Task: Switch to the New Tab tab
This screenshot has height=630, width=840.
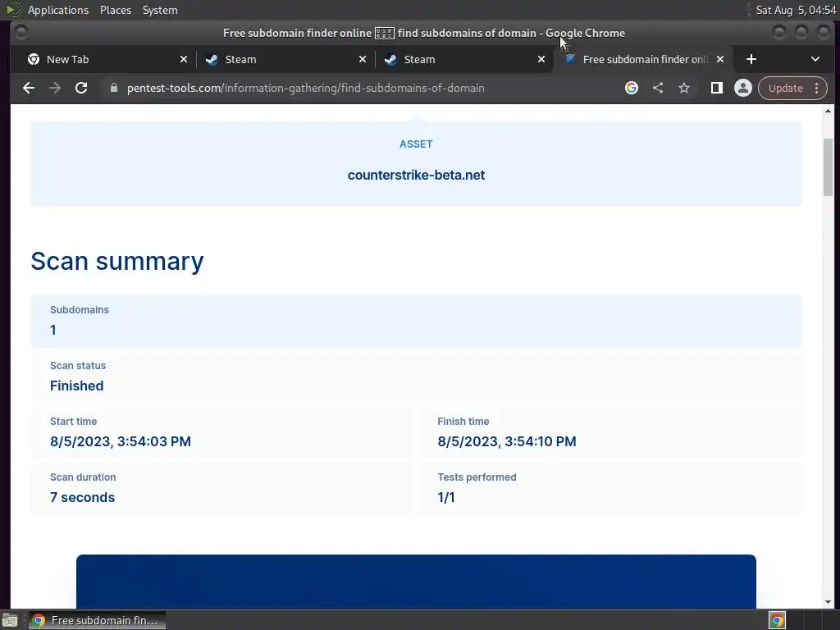Action: (107, 59)
